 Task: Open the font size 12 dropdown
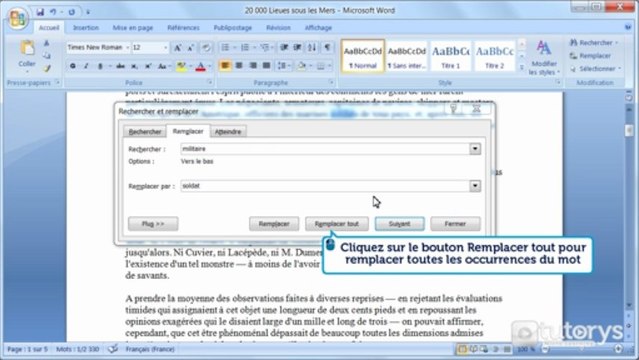click(165, 48)
